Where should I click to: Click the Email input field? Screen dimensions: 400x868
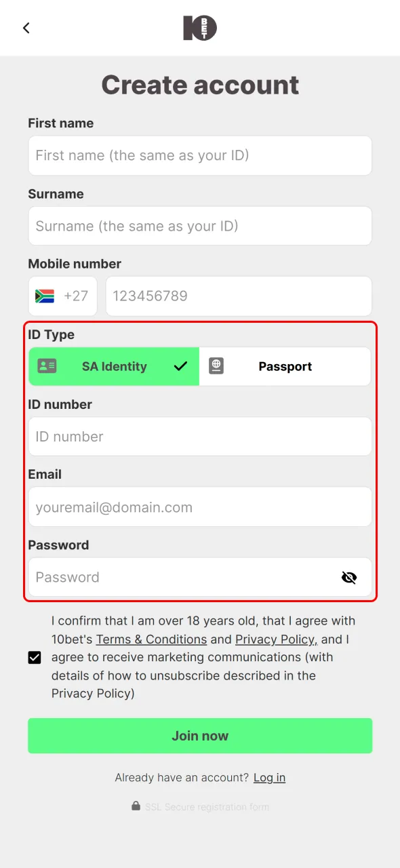pyautogui.click(x=200, y=507)
